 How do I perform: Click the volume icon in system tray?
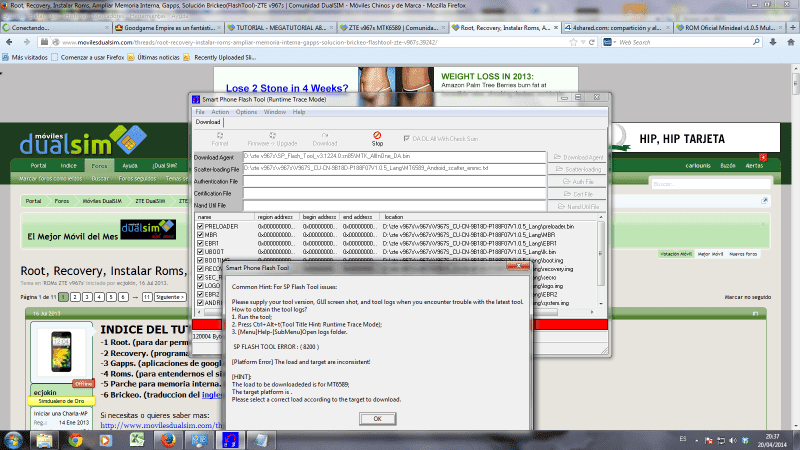pos(733,440)
